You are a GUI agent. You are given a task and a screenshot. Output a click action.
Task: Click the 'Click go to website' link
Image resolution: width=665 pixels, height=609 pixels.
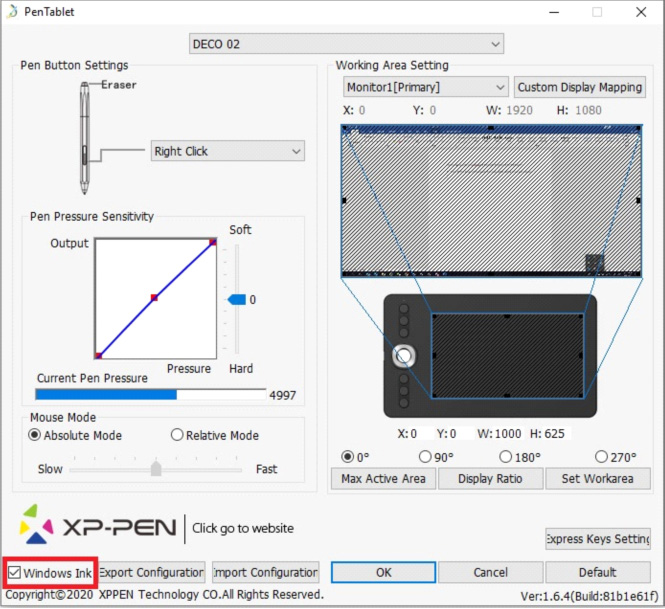pos(243,528)
